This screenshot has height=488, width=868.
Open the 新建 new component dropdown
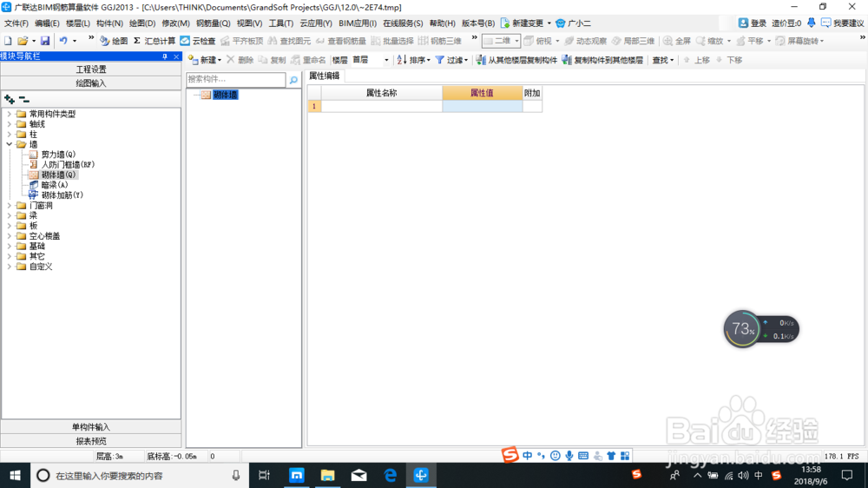(205, 60)
